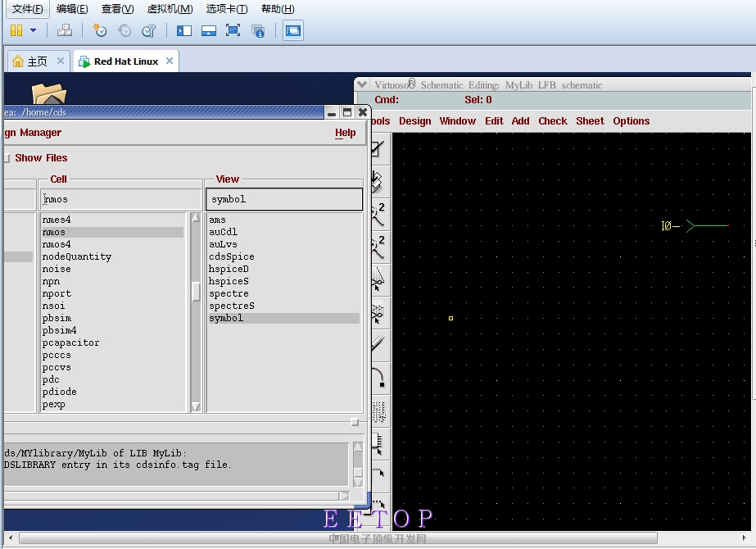Enter full screen mode icon
Image resolution: width=756 pixels, height=549 pixels.
pyautogui.click(x=233, y=30)
